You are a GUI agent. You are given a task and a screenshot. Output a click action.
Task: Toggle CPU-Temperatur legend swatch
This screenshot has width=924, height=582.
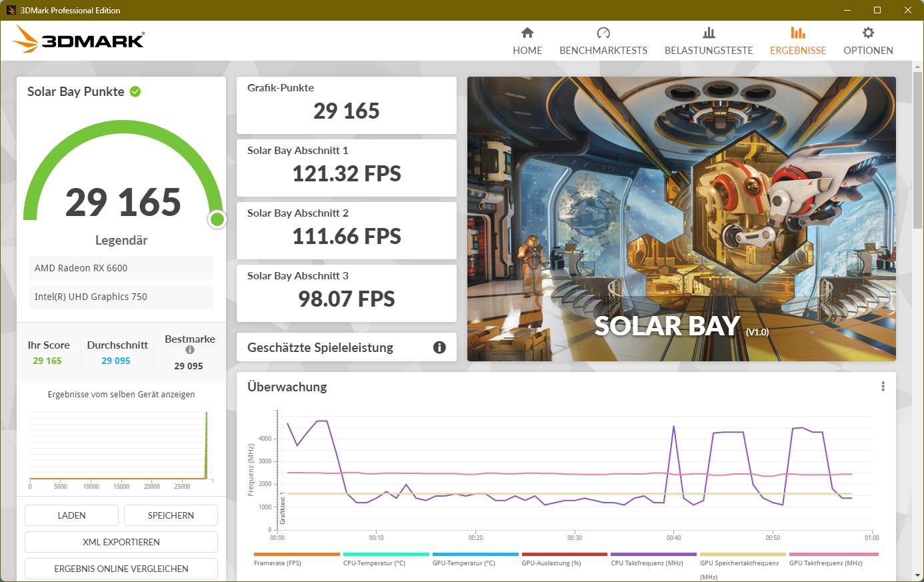(386, 554)
